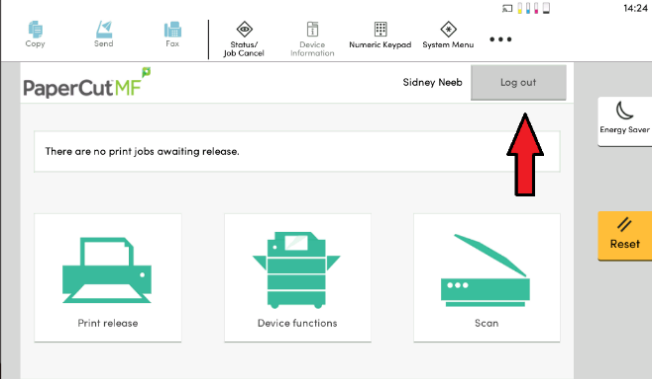Screen dimensions: 652x379
Task: Check the black toner level indicator
Action: [546, 8]
